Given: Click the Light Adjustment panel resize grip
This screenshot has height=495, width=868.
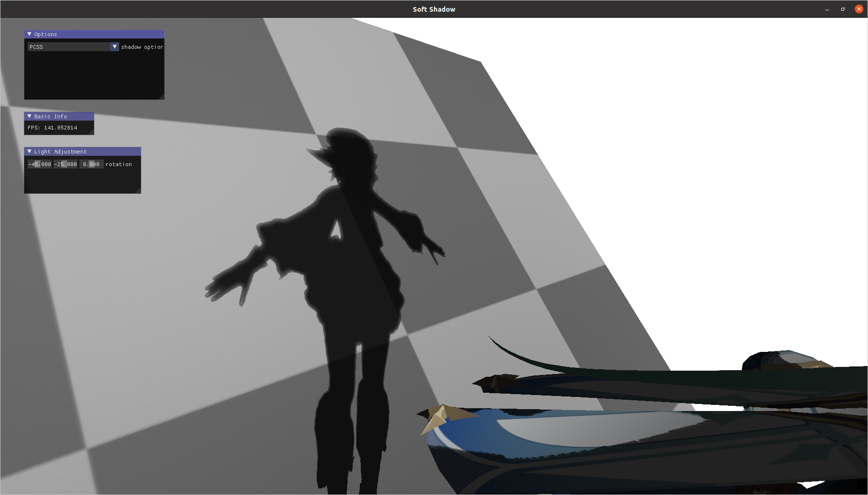Looking at the screenshot, I should click(137, 190).
